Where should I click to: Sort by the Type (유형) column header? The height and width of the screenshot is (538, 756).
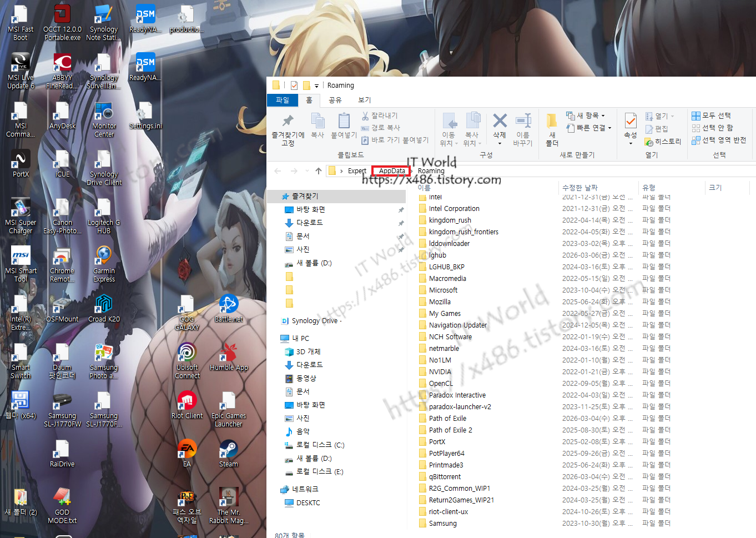point(672,188)
